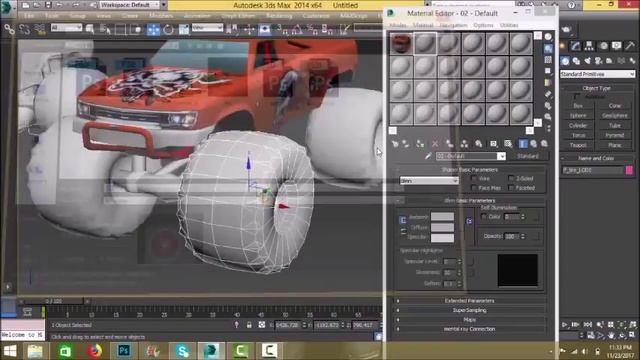Open the Utilities hammer panel icon

[630, 46]
